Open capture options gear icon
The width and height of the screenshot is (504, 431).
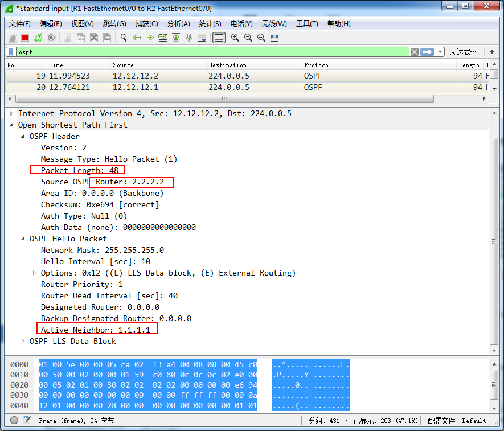click(x=51, y=38)
